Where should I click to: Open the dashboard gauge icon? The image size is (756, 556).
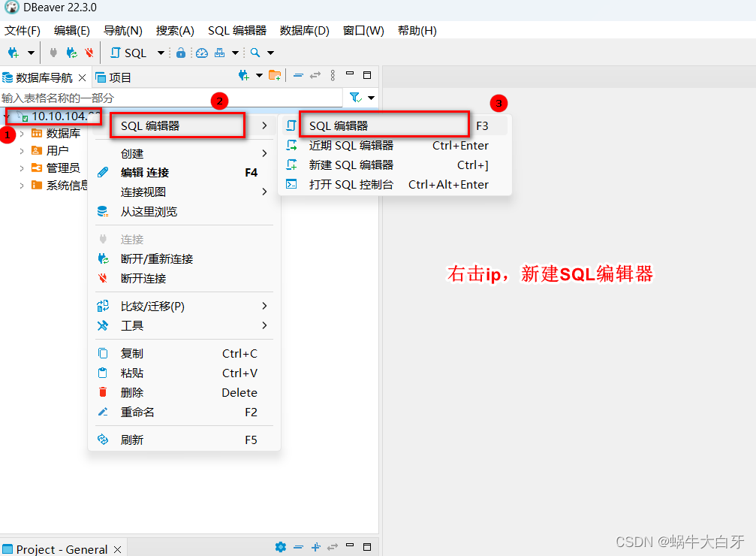point(200,53)
